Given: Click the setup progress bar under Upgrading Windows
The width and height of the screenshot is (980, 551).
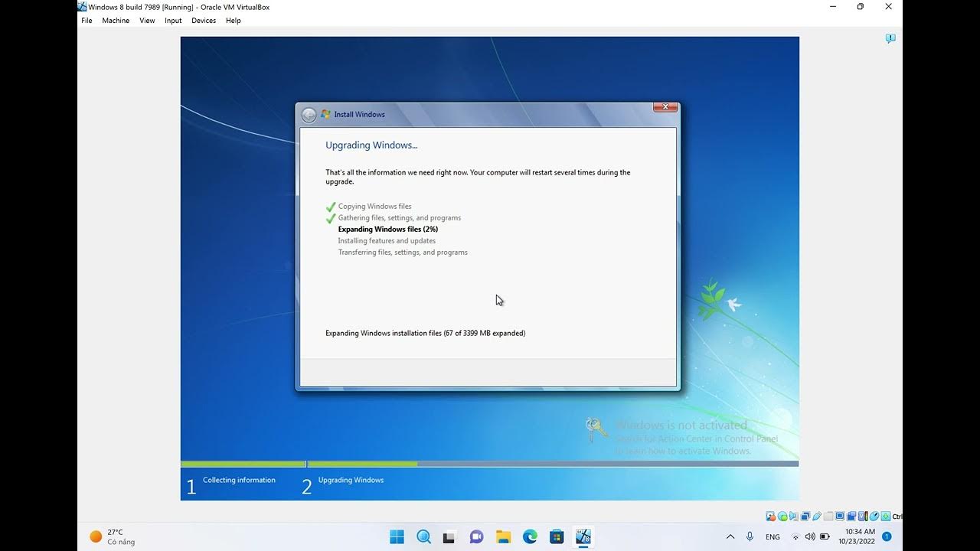Looking at the screenshot, I should click(553, 464).
